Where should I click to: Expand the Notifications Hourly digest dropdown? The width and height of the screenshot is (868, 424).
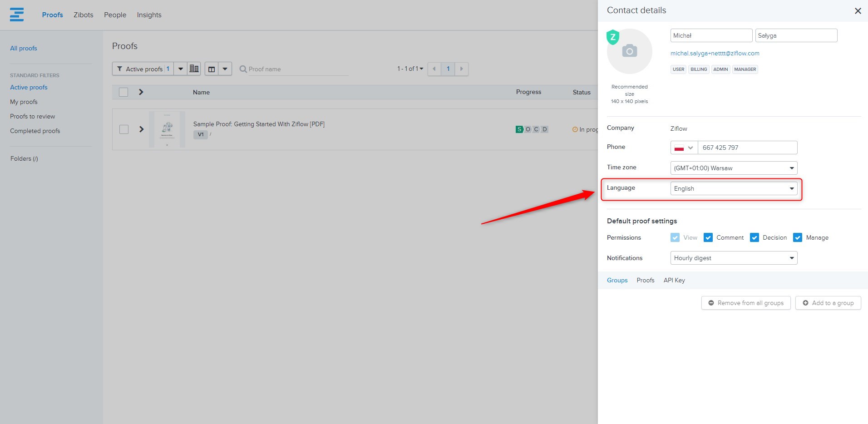tap(734, 258)
